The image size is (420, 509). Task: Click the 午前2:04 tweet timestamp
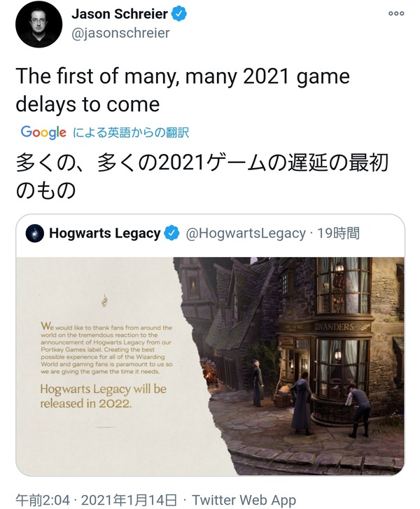[43, 500]
